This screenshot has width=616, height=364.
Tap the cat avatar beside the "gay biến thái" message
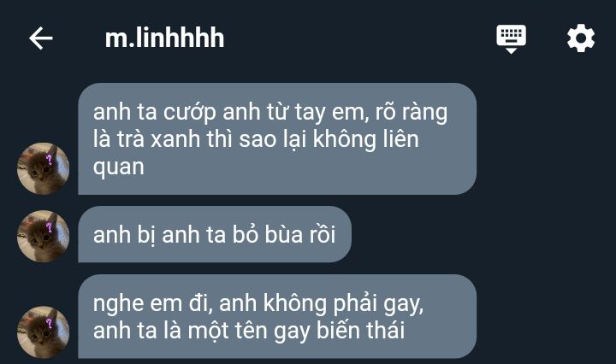[44, 332]
